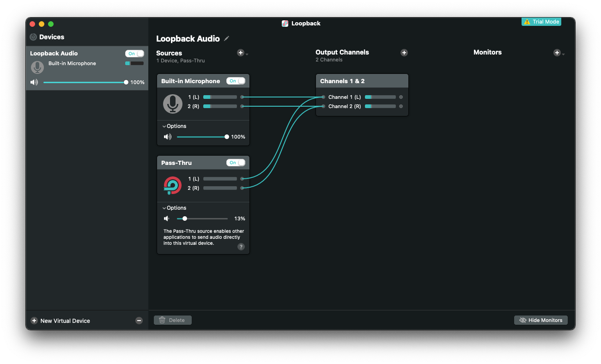Click the Trial Mode warning badge

click(541, 22)
